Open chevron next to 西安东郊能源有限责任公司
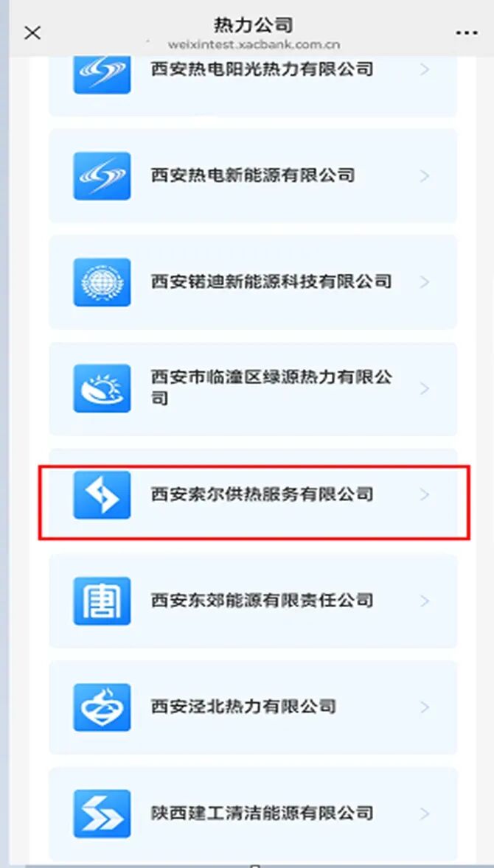 [x=425, y=601]
